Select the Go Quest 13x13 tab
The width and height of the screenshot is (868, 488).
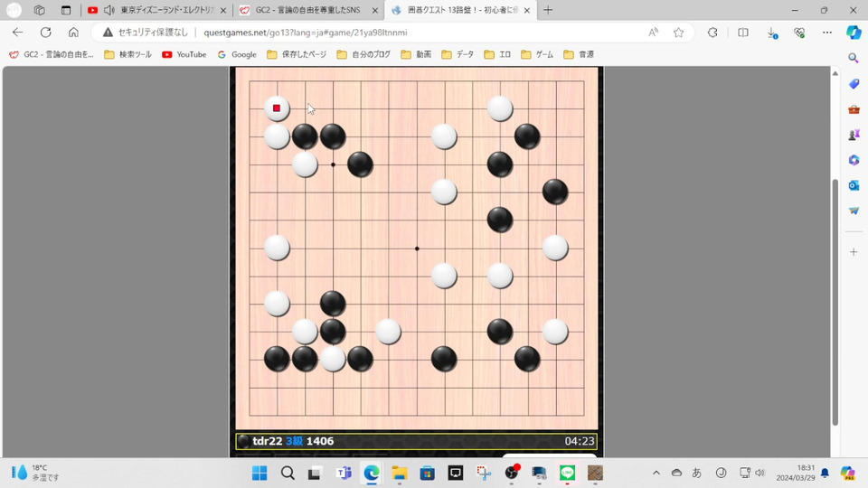click(x=462, y=10)
